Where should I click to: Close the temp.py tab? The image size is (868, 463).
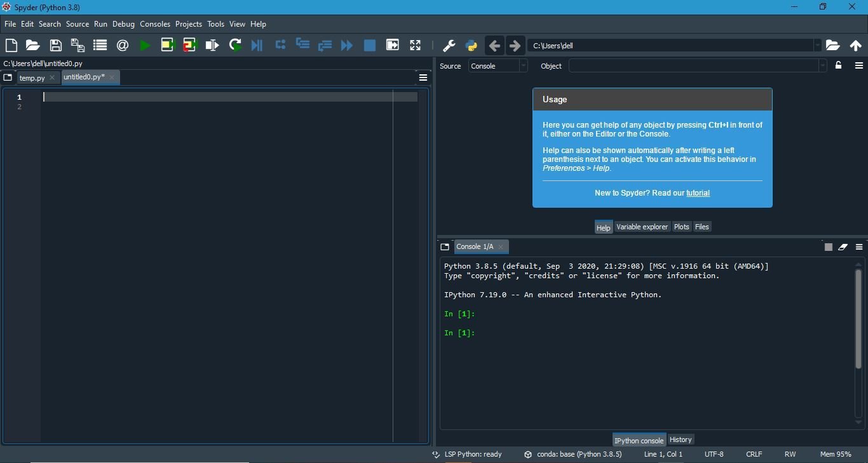[52, 77]
